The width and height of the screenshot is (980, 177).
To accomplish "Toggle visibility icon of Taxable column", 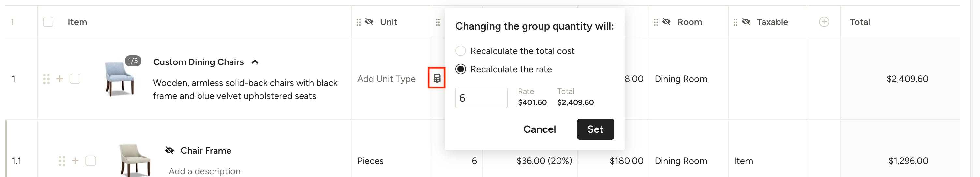I will click(x=746, y=22).
